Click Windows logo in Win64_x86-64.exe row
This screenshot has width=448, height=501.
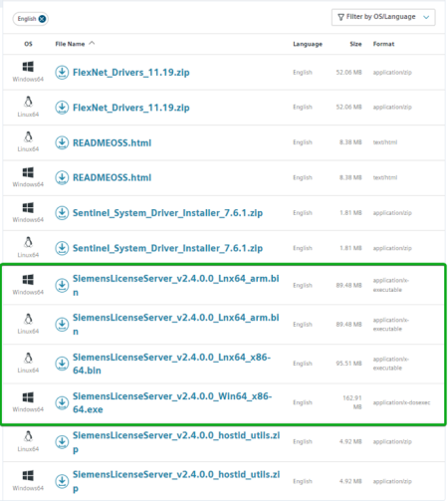28,397
